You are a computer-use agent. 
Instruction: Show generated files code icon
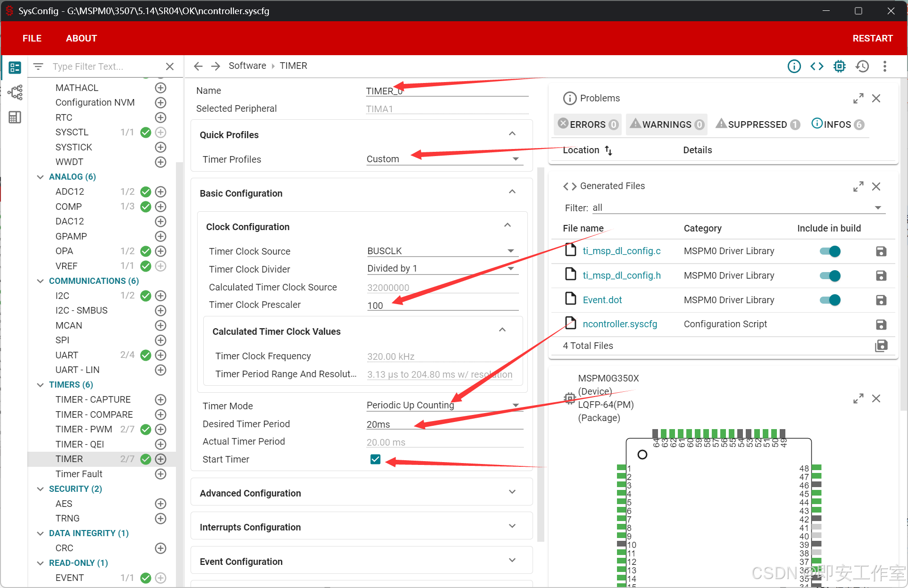pyautogui.click(x=816, y=66)
